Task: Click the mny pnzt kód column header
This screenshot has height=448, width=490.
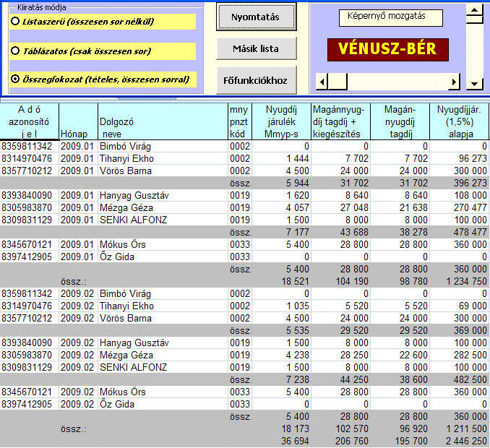Action: (x=240, y=121)
